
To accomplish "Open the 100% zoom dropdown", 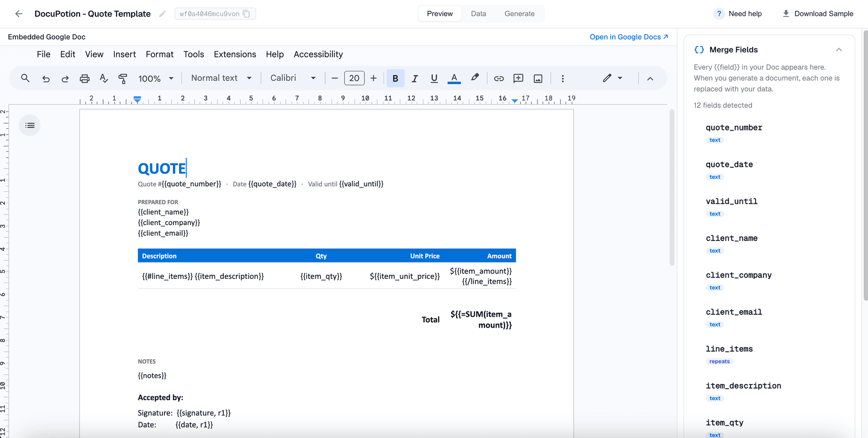I will point(156,79).
